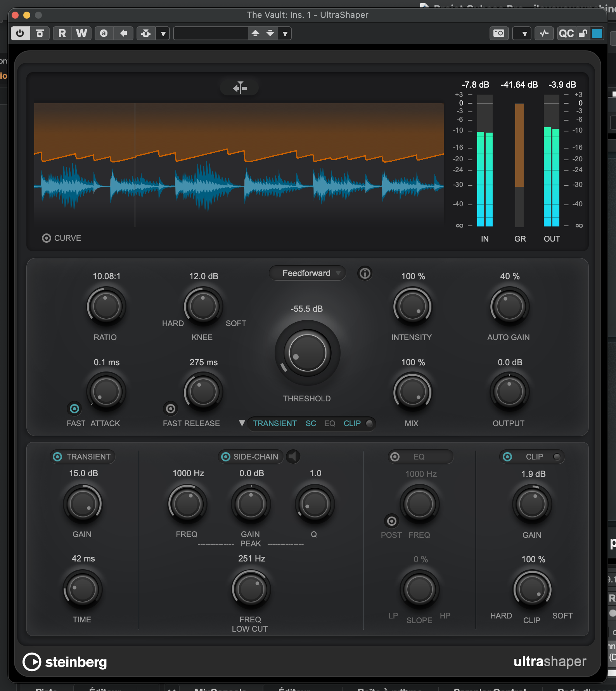
Task: Click the left arrow toolbar icon
Action: pos(124,33)
